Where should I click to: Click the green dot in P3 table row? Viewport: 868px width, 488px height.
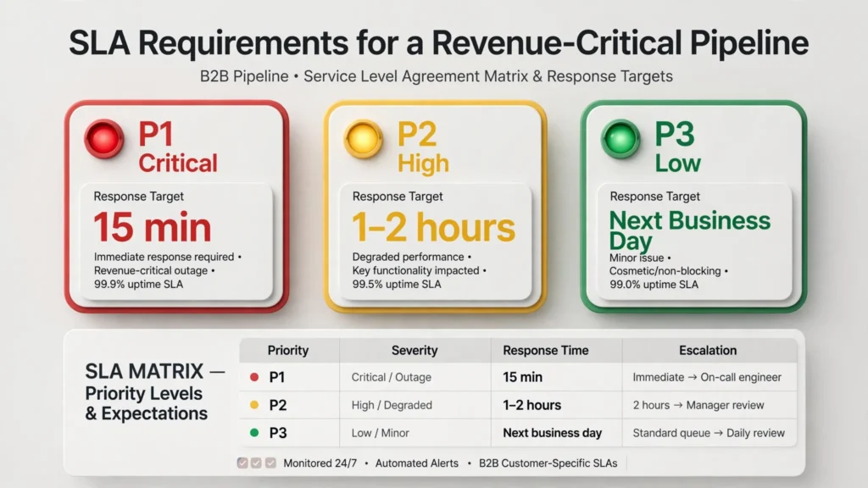254,433
